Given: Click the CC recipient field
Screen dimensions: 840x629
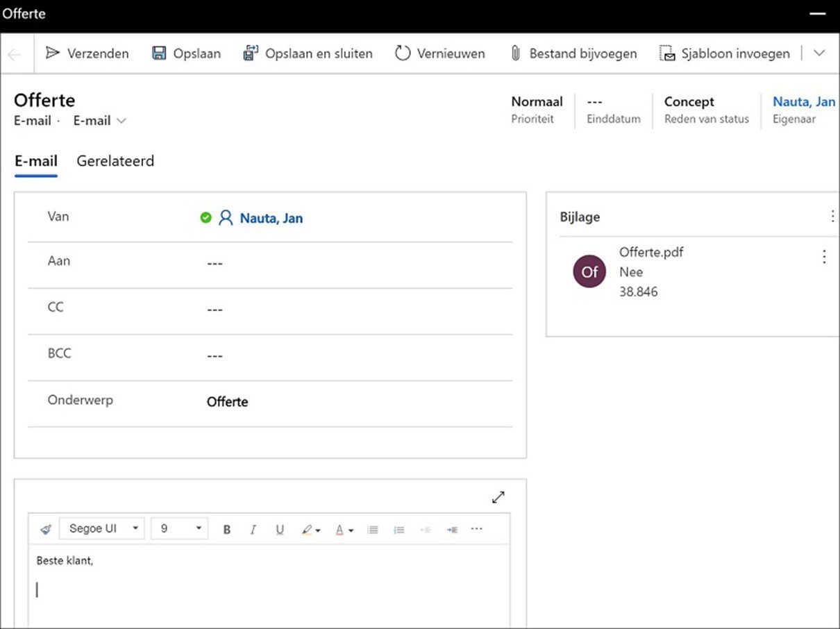Looking at the screenshot, I should click(269, 310).
